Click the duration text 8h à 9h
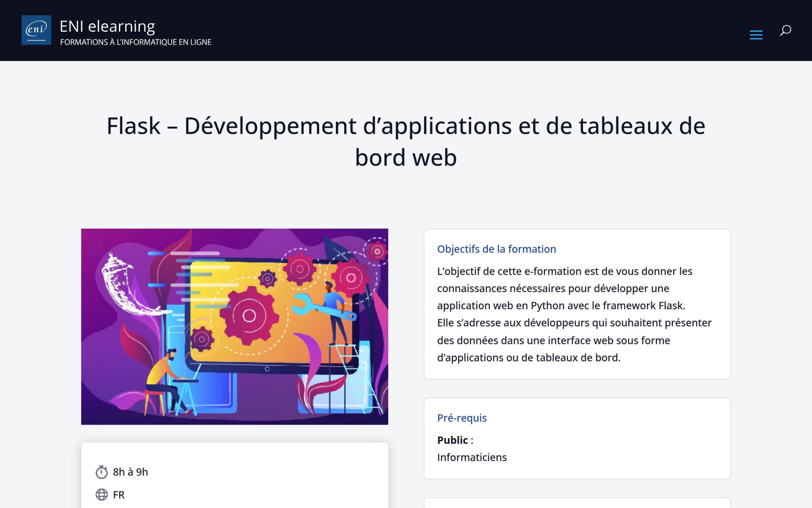 [130, 472]
